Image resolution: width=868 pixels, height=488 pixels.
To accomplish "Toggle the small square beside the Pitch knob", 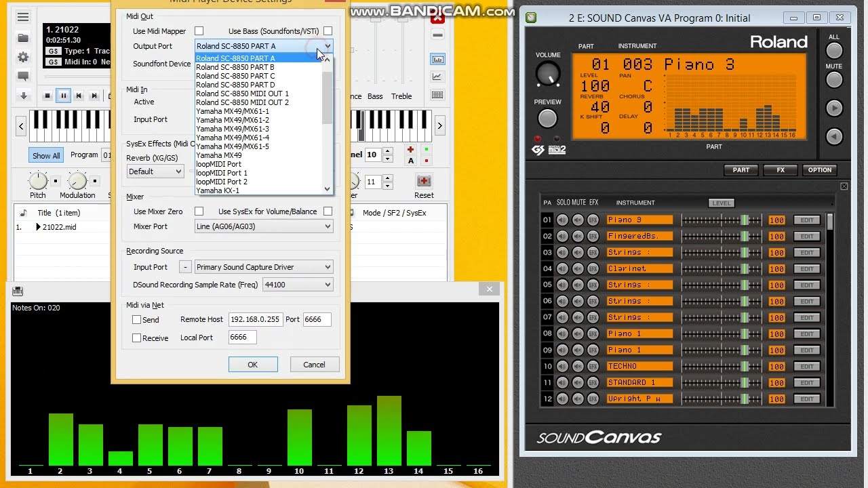I will point(56,181).
